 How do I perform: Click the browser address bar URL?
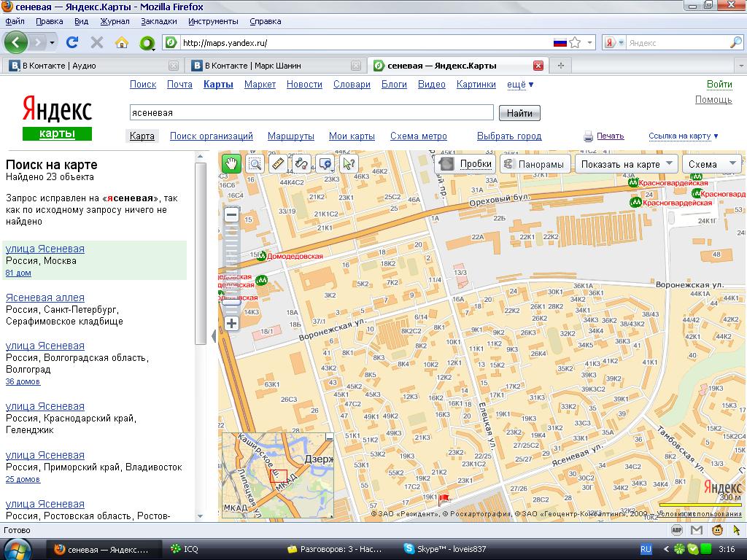pyautogui.click(x=365, y=42)
